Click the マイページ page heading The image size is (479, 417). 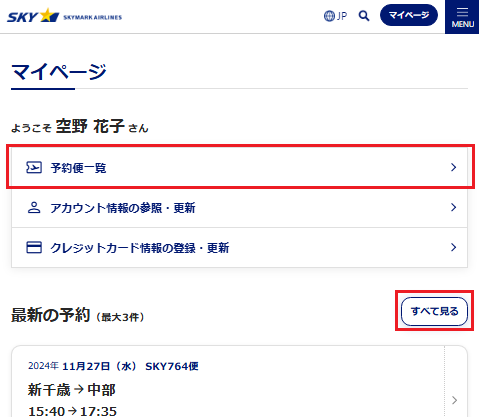[59, 72]
